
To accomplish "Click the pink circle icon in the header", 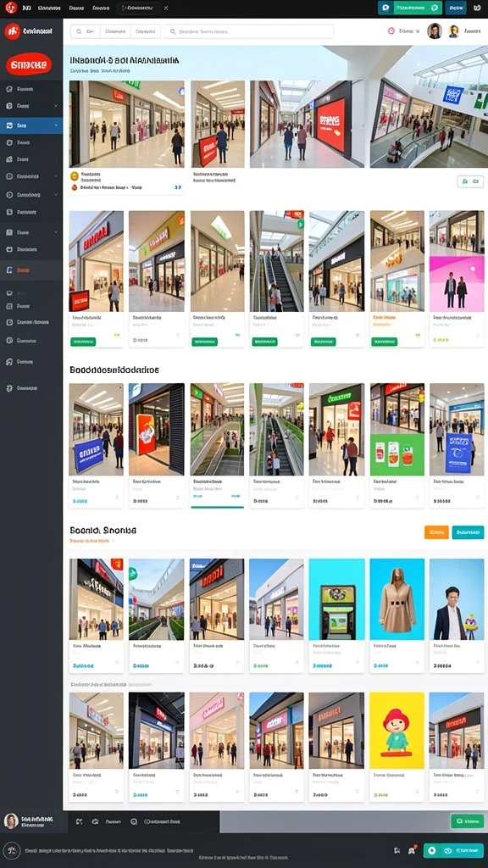I will pyautogui.click(x=391, y=31).
